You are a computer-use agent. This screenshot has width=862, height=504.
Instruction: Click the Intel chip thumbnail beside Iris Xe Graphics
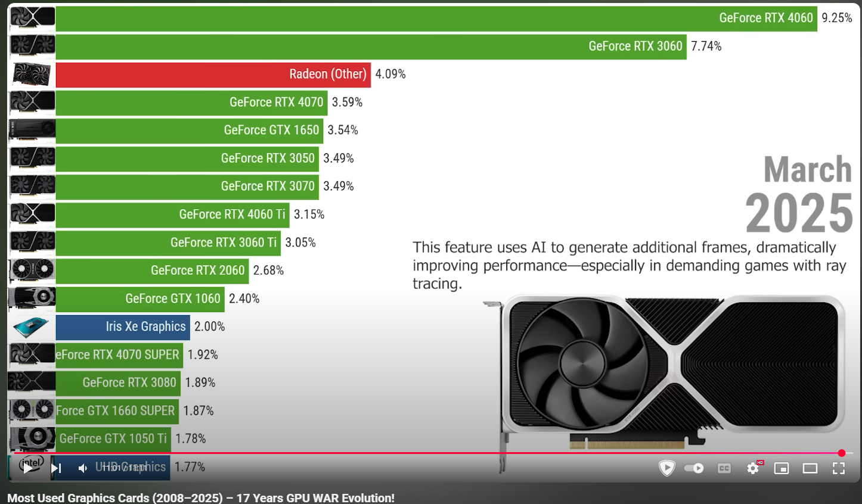tap(32, 326)
